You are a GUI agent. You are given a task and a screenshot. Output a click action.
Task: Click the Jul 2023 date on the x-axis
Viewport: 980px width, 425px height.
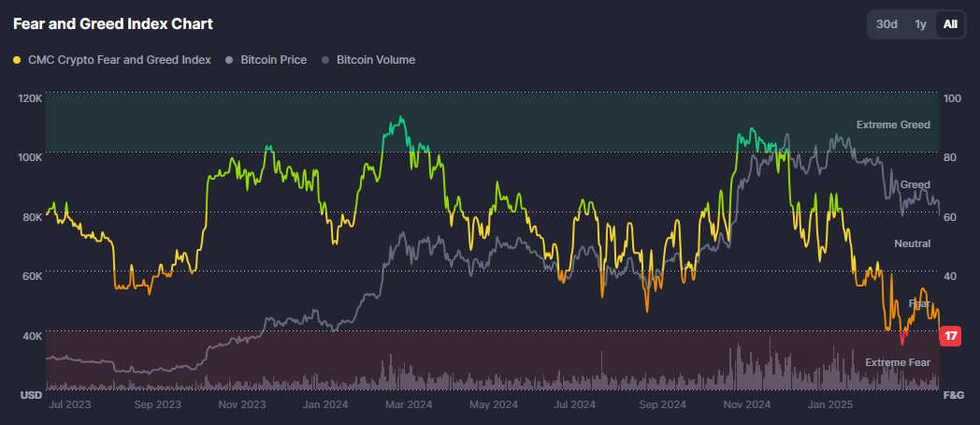(69, 404)
